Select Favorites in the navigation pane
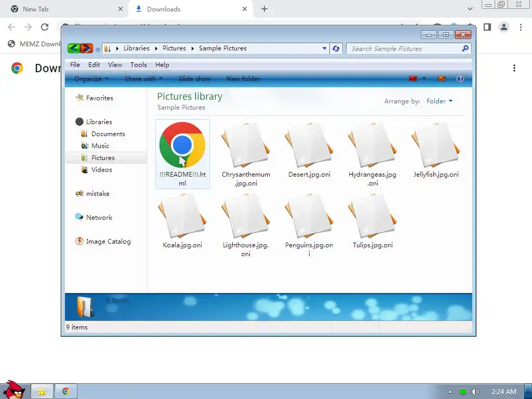This screenshot has height=399, width=532. (x=99, y=98)
